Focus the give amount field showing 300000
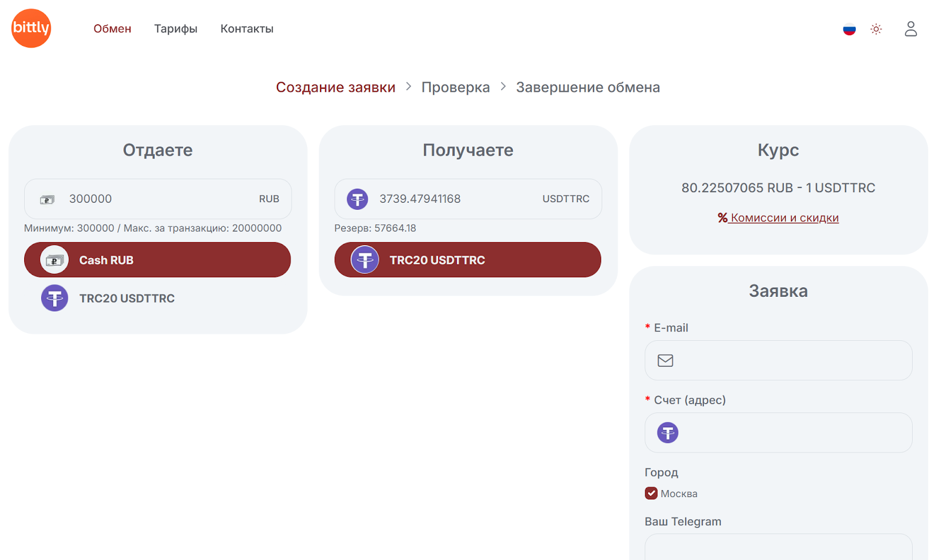Image resolution: width=941 pixels, height=560 pixels. tap(158, 199)
